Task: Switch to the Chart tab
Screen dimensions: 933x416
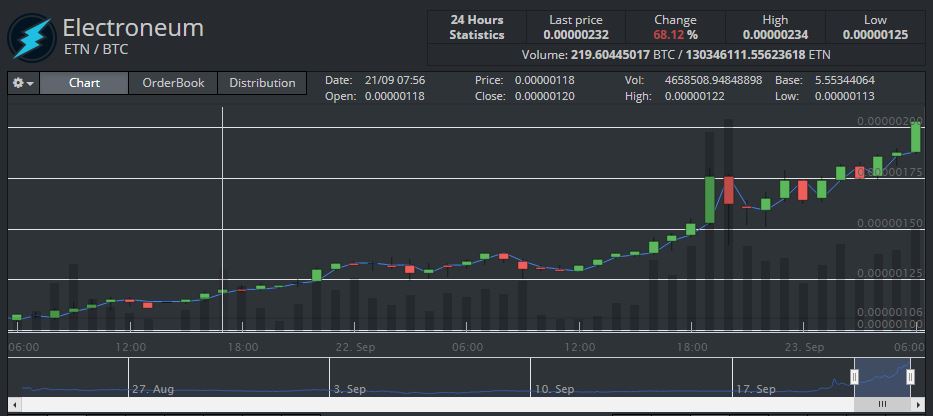Action: 84,83
